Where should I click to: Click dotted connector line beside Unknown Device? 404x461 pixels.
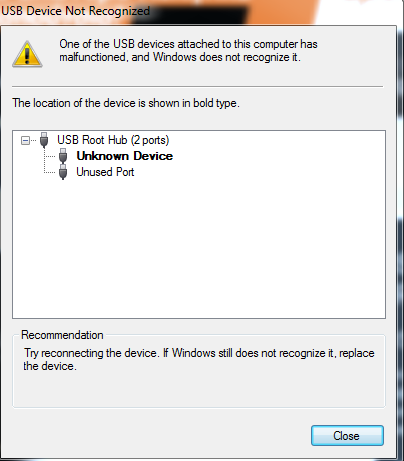[x=50, y=156]
